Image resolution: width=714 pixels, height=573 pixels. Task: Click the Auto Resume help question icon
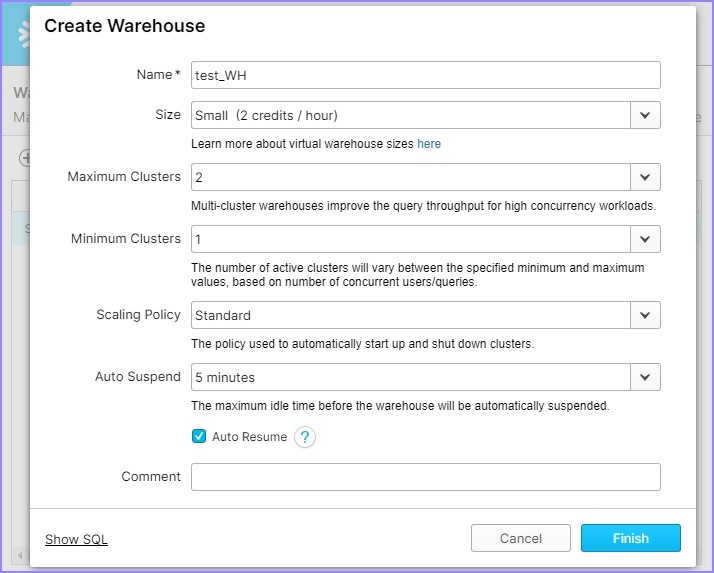[x=305, y=437]
